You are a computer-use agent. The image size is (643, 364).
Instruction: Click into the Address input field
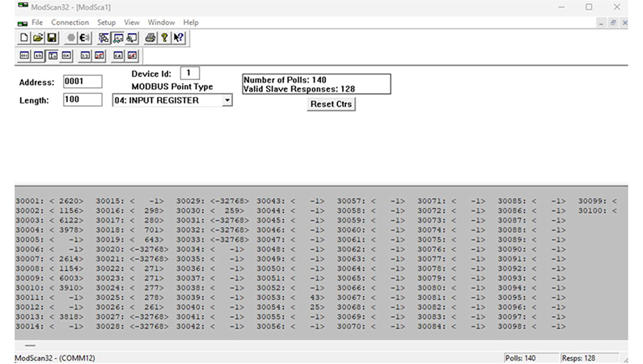pyautogui.click(x=82, y=82)
